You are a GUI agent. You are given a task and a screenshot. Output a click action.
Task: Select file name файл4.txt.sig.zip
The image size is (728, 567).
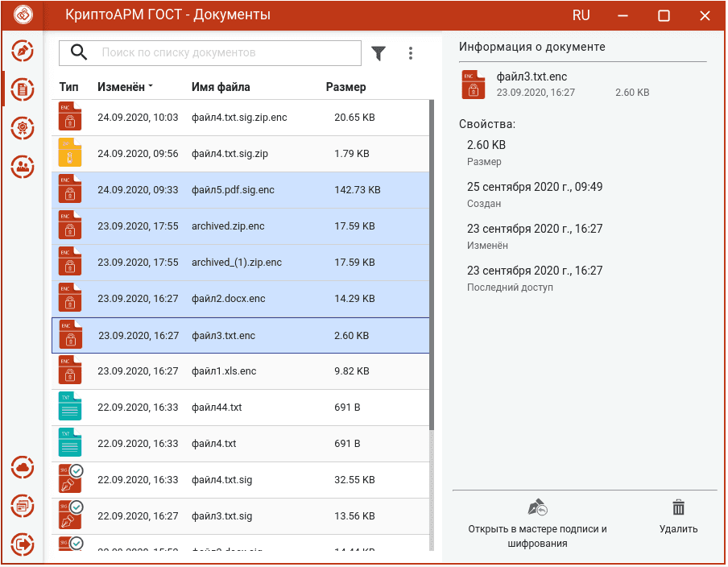[x=230, y=154]
